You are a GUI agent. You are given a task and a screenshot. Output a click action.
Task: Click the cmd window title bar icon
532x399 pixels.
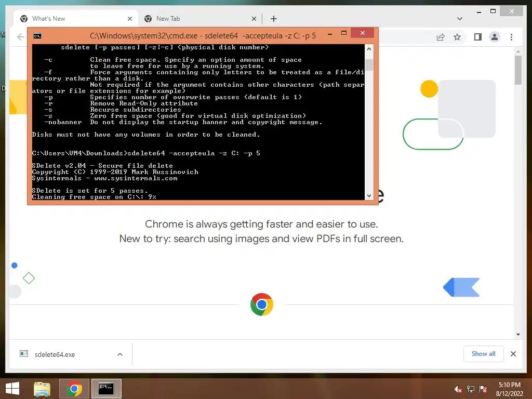[37, 36]
